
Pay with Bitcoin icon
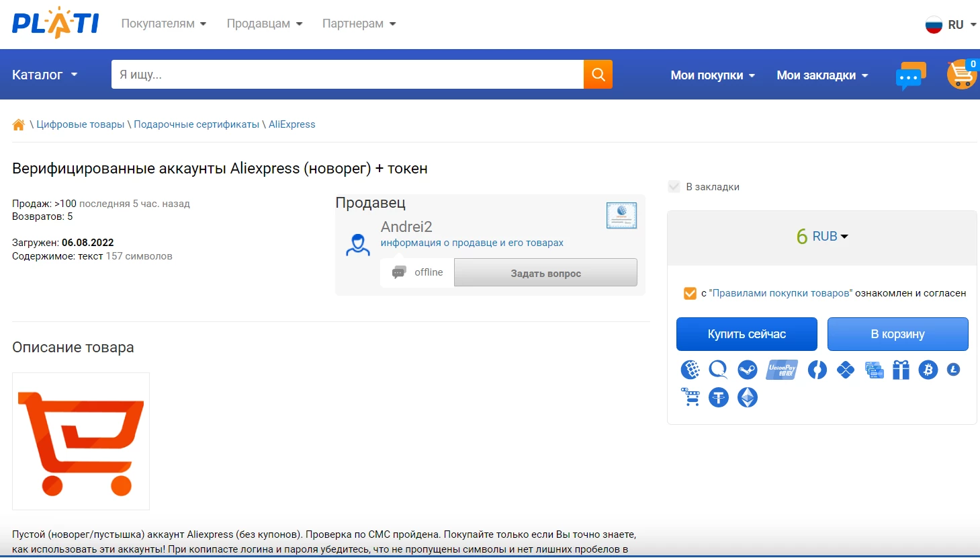click(x=928, y=370)
